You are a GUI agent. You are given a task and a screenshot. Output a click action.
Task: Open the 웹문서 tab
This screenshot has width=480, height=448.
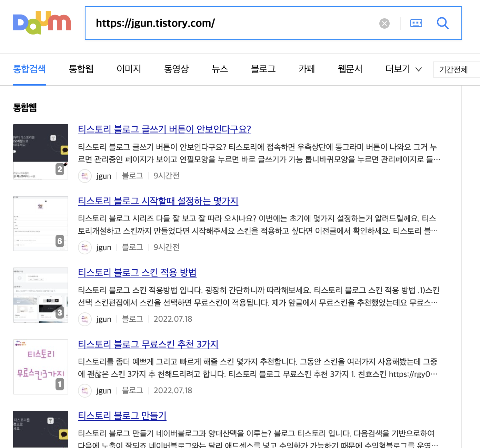(350, 69)
